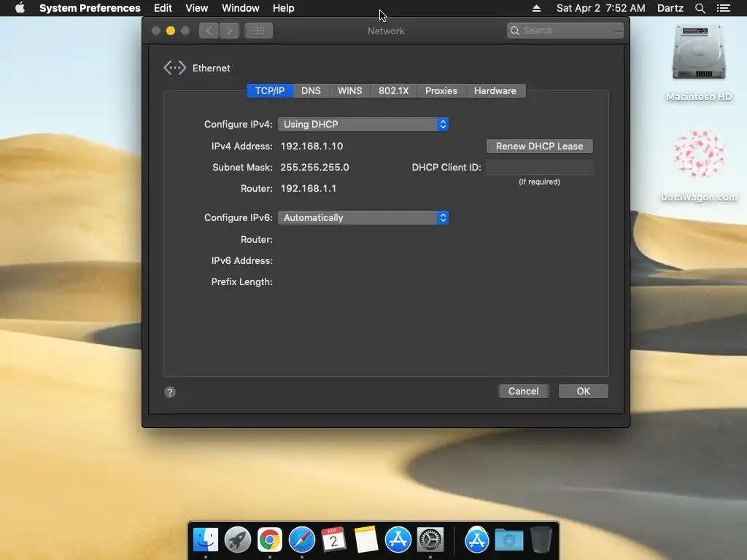747x560 pixels.
Task: Open the Downloads folder in Dock
Action: tap(508, 540)
